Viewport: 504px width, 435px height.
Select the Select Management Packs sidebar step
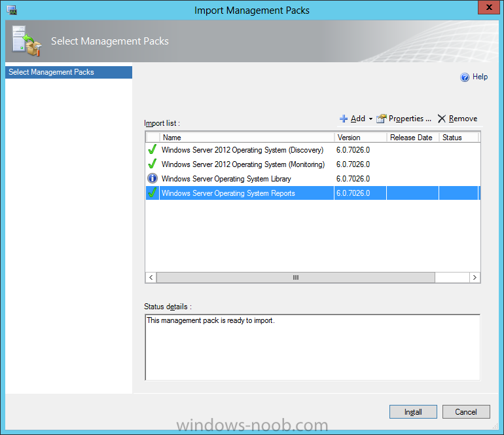pos(69,72)
